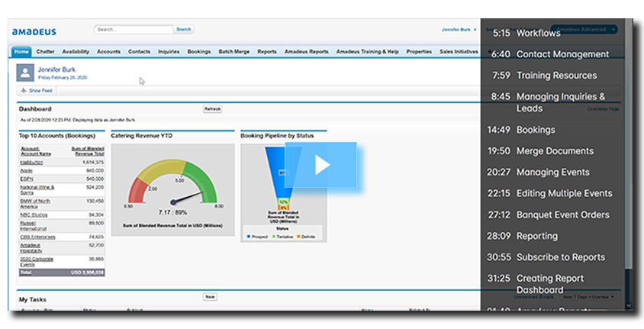The height and width of the screenshot is (329, 644).
Task: Click the Jennifer Burk profile name link
Action: (56, 69)
